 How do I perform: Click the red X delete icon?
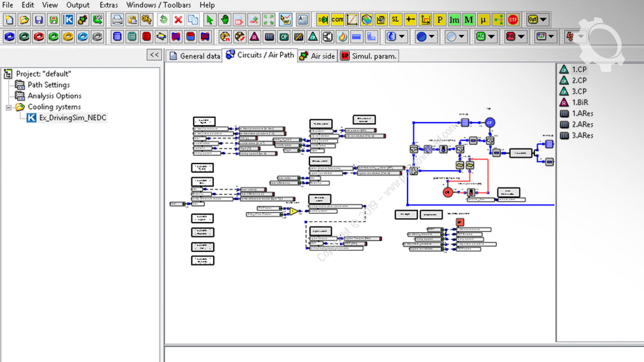click(178, 20)
